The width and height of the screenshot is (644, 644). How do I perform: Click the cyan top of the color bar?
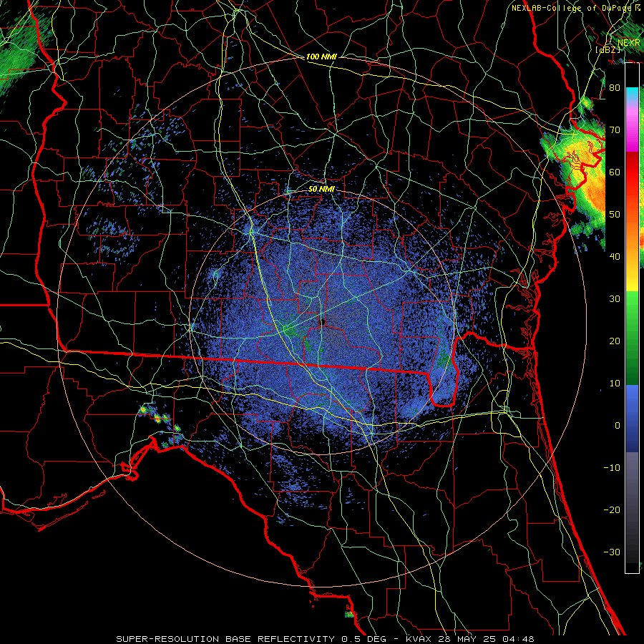(632, 93)
